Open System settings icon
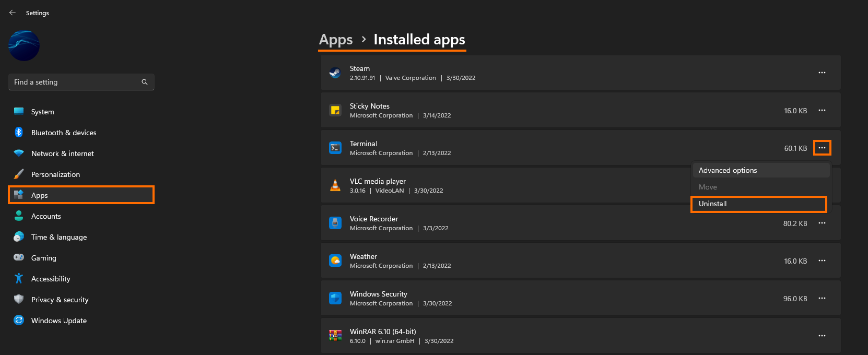The width and height of the screenshot is (868, 355). coord(19,111)
